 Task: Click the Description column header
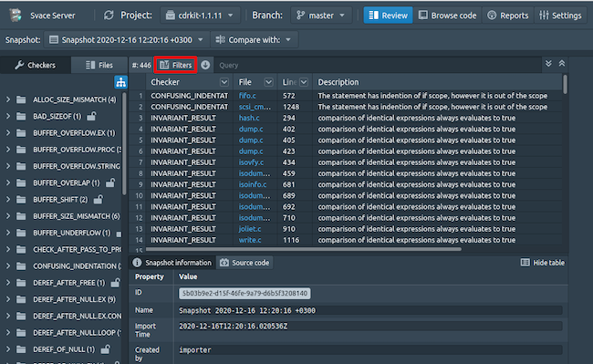pyautogui.click(x=338, y=82)
